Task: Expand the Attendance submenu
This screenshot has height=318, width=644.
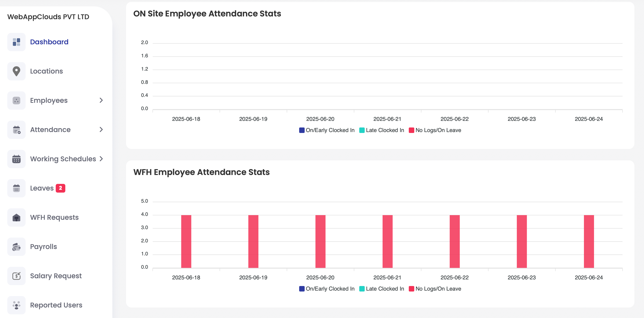Action: (101, 130)
